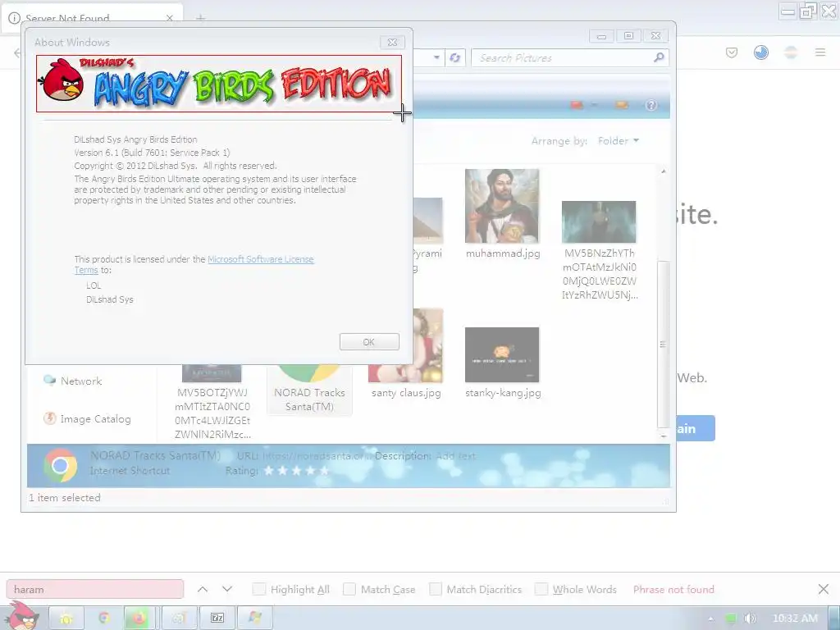The image size is (840, 630).
Task: Select the stanky-kang.jpg thumbnail
Action: [502, 354]
